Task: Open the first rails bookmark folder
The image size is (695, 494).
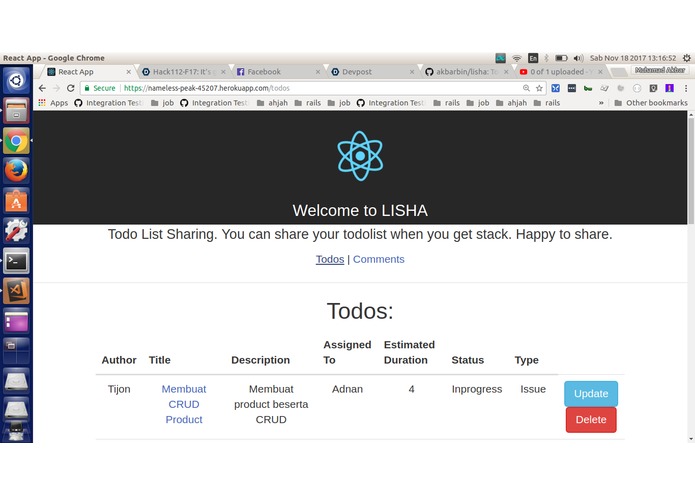Action: 308,103
